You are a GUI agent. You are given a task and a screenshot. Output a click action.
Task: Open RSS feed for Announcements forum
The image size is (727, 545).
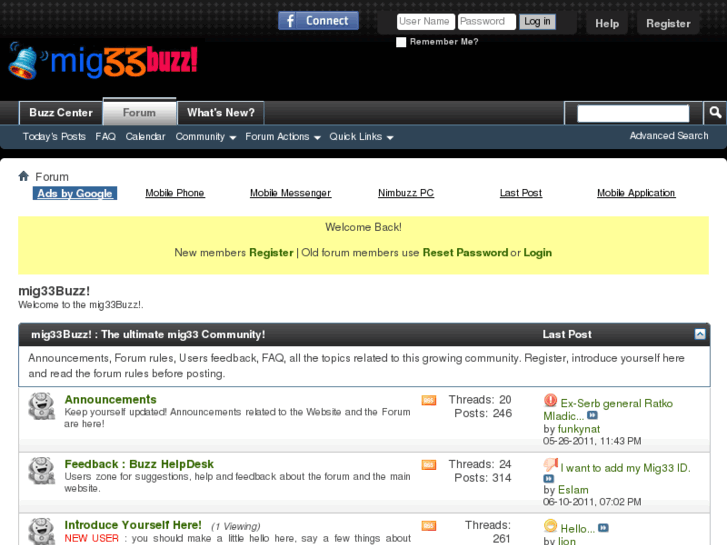click(x=428, y=400)
